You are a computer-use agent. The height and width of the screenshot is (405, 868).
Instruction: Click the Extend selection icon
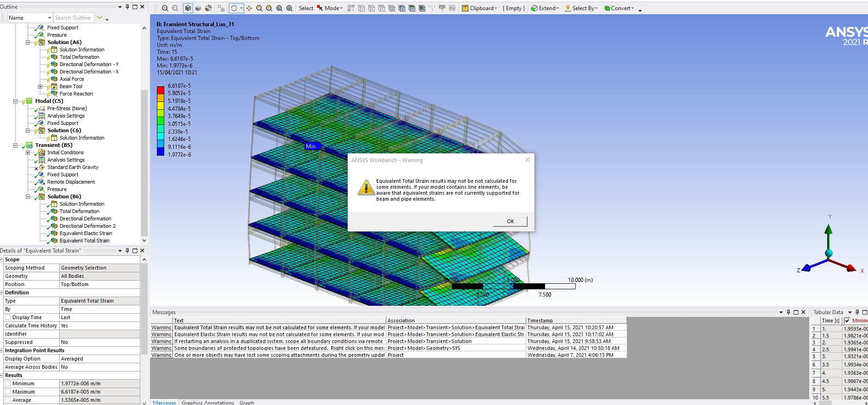(534, 8)
